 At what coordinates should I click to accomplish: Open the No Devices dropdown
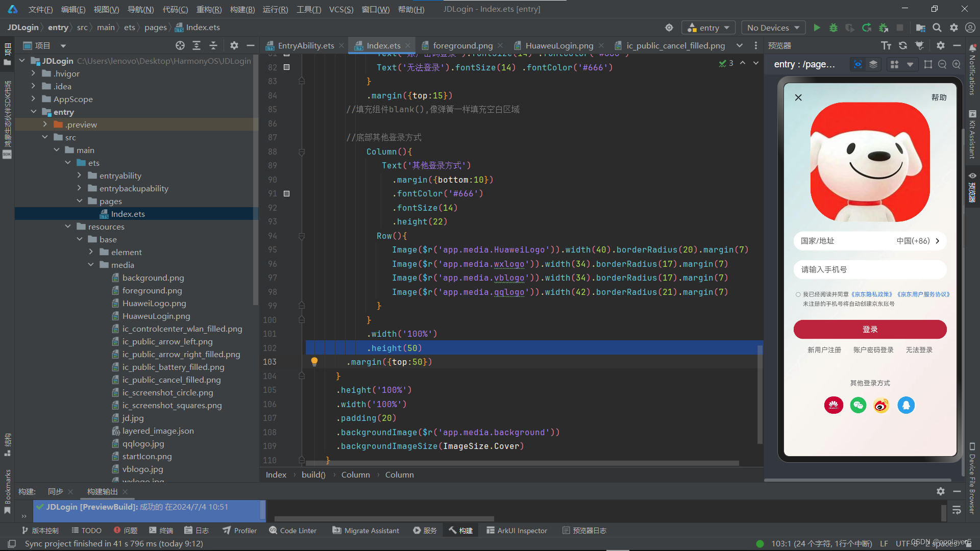point(773,28)
